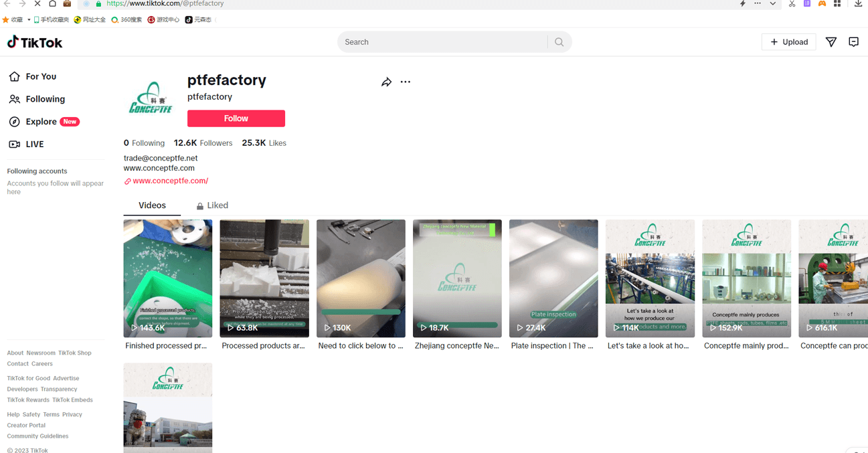Image resolution: width=868 pixels, height=453 pixels.
Task: Click the lightning bolt icon in address bar
Action: point(742,3)
